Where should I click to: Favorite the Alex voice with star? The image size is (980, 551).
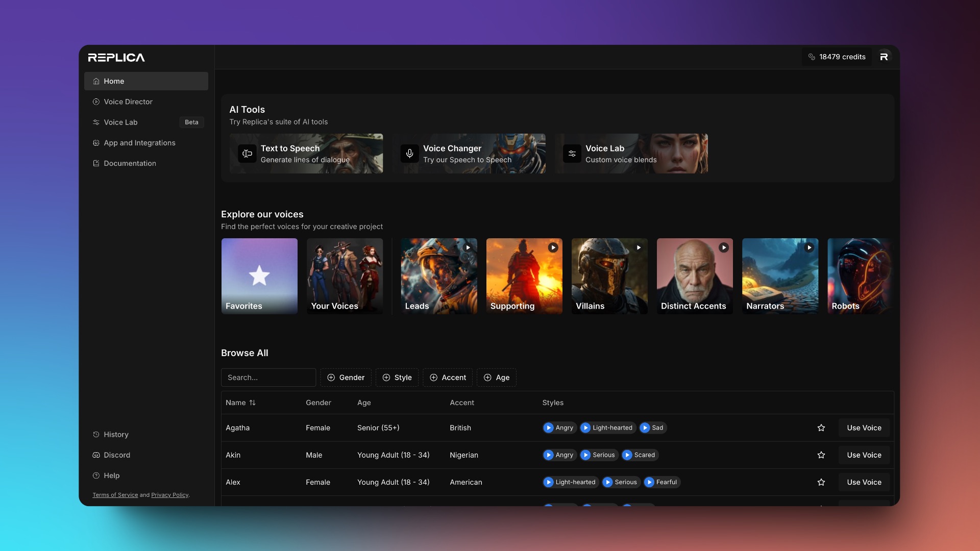click(x=821, y=482)
